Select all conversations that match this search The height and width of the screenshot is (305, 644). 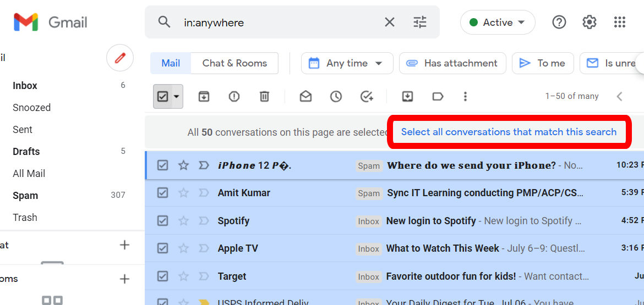click(x=509, y=132)
